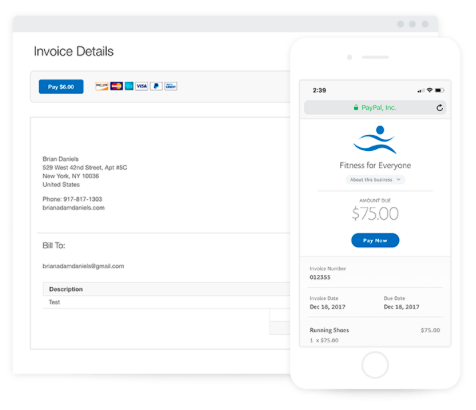Tap the Fitness for Everyone logo
476x410 pixels.
click(x=375, y=140)
